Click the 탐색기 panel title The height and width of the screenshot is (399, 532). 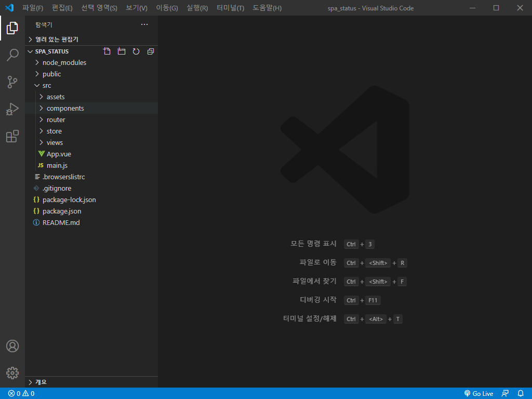point(44,24)
